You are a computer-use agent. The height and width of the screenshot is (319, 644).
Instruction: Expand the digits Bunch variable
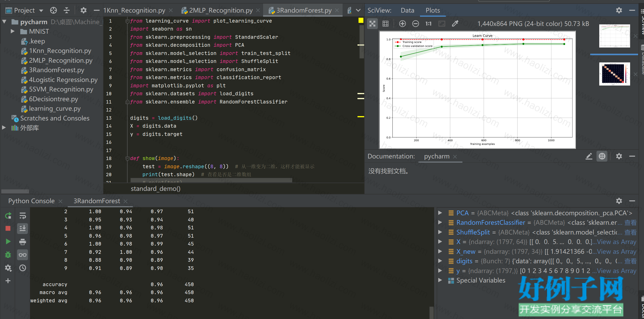point(440,261)
